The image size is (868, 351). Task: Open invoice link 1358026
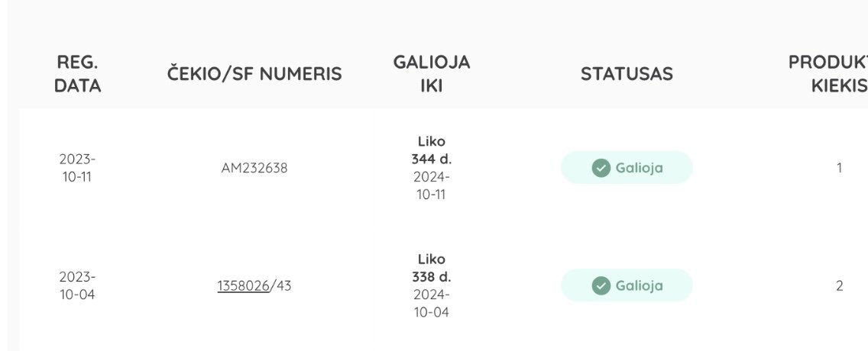243,286
